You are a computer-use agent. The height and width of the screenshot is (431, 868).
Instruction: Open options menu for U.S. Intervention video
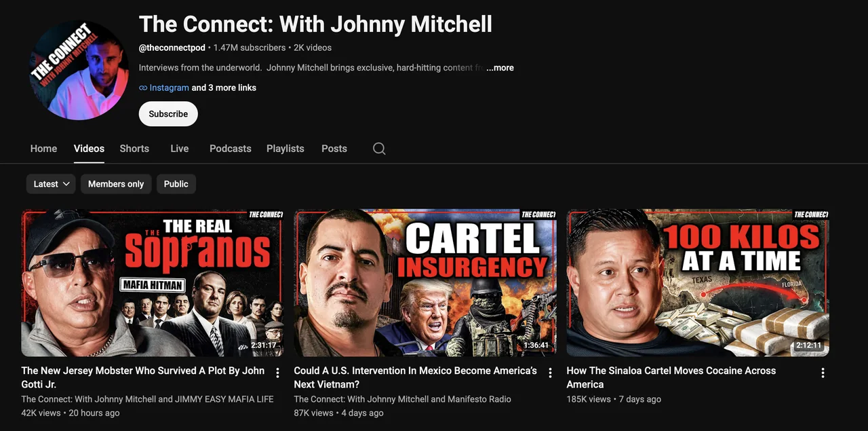[x=550, y=373]
